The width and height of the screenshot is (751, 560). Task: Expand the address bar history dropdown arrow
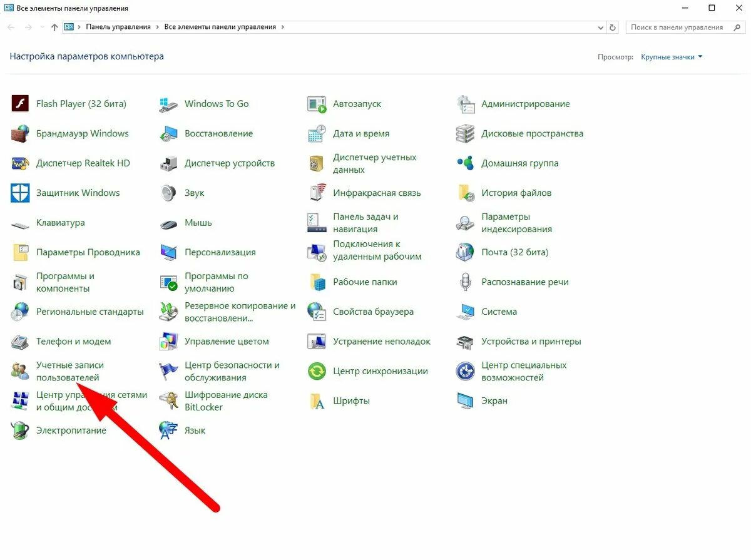(x=601, y=28)
